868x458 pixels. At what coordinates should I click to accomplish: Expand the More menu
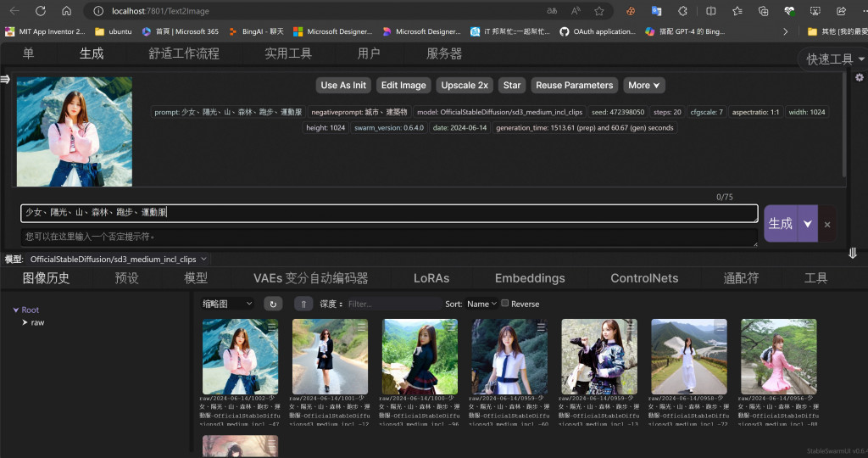[x=644, y=86]
